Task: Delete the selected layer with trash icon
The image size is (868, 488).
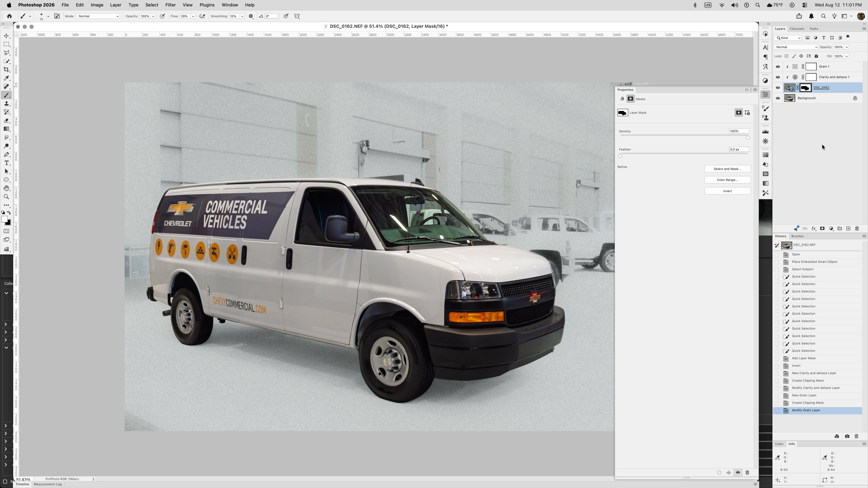Action: 857,229
